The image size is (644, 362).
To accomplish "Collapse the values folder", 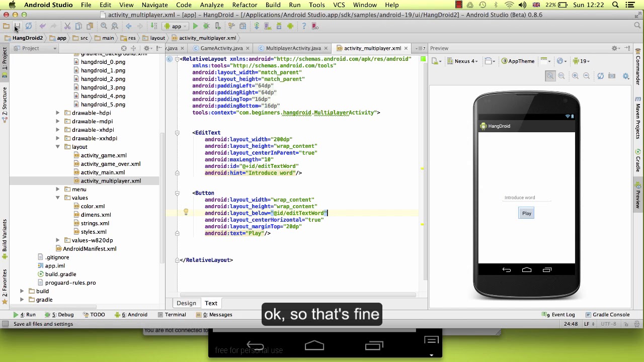I will tap(58, 198).
